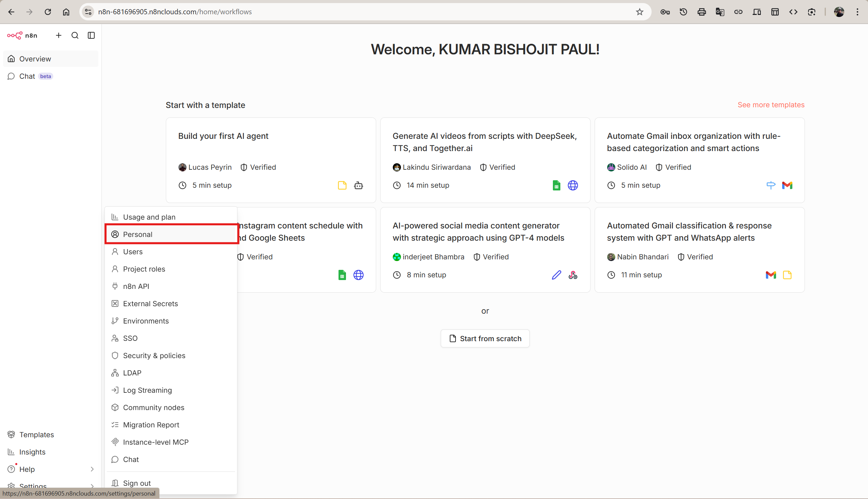Collapse the sidebar with the panel icon
This screenshot has height=499, width=868.
(x=91, y=35)
